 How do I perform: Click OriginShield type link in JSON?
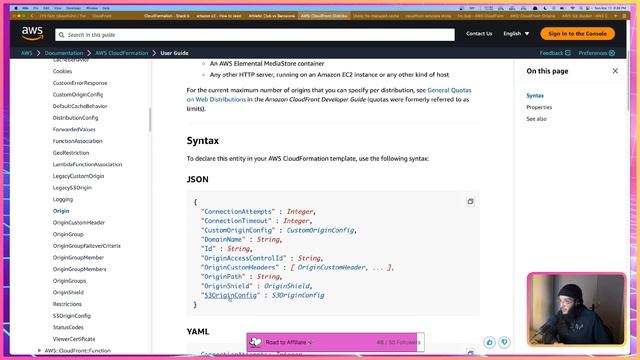click(x=287, y=286)
